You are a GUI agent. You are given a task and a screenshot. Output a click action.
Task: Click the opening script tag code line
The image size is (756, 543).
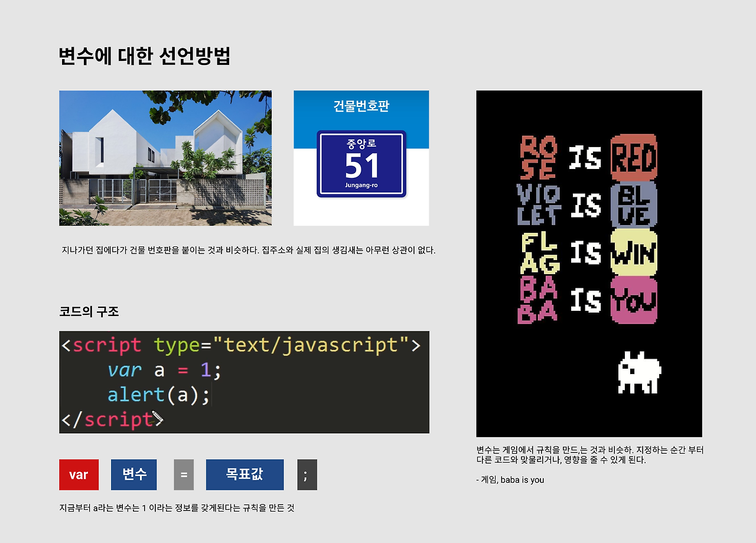point(241,344)
